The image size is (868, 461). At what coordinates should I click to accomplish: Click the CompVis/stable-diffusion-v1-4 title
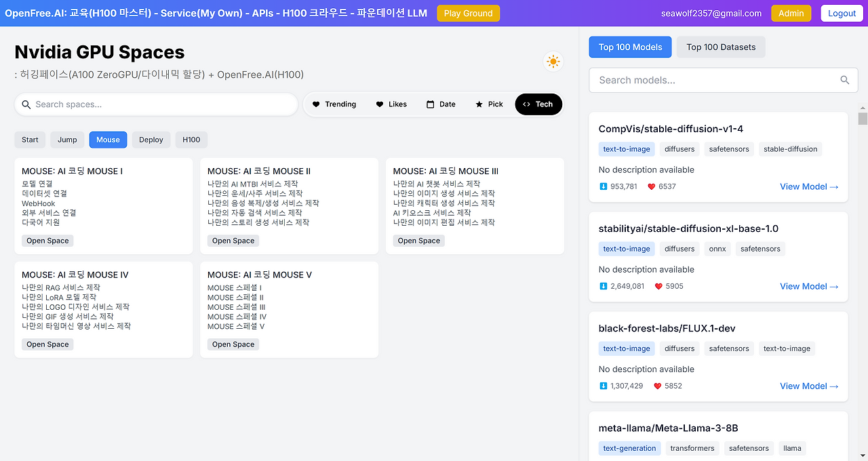click(x=671, y=129)
